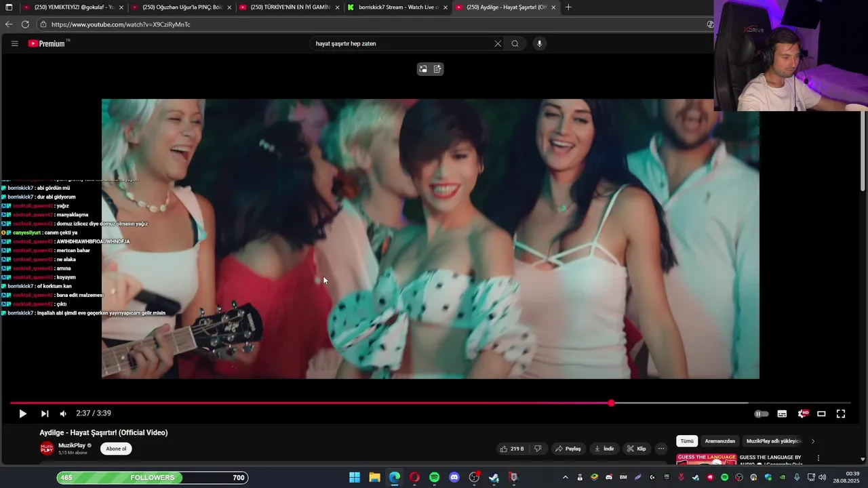Click the tray microphone icon

pyautogui.click(x=797, y=478)
